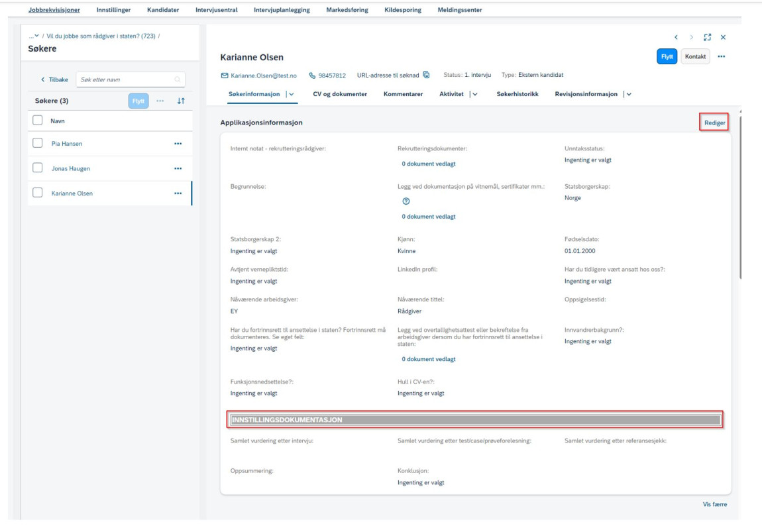Click the Søk etter navn input field

coord(131,80)
